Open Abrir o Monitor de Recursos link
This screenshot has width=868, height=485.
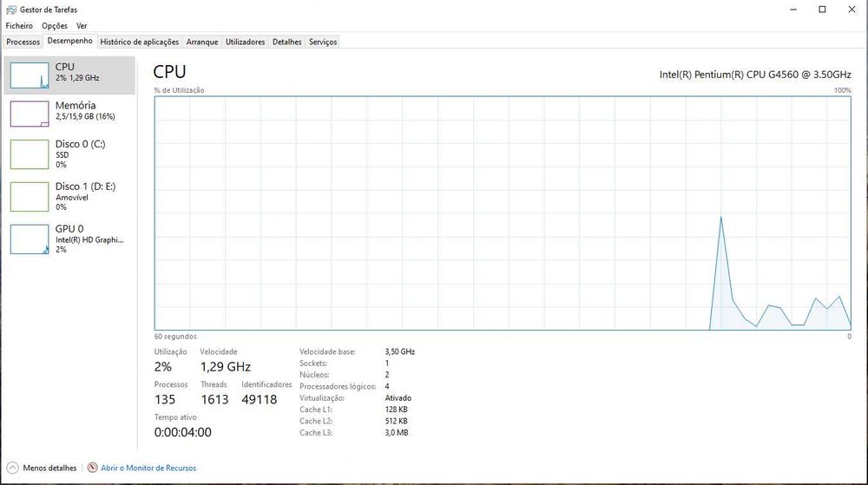click(148, 468)
